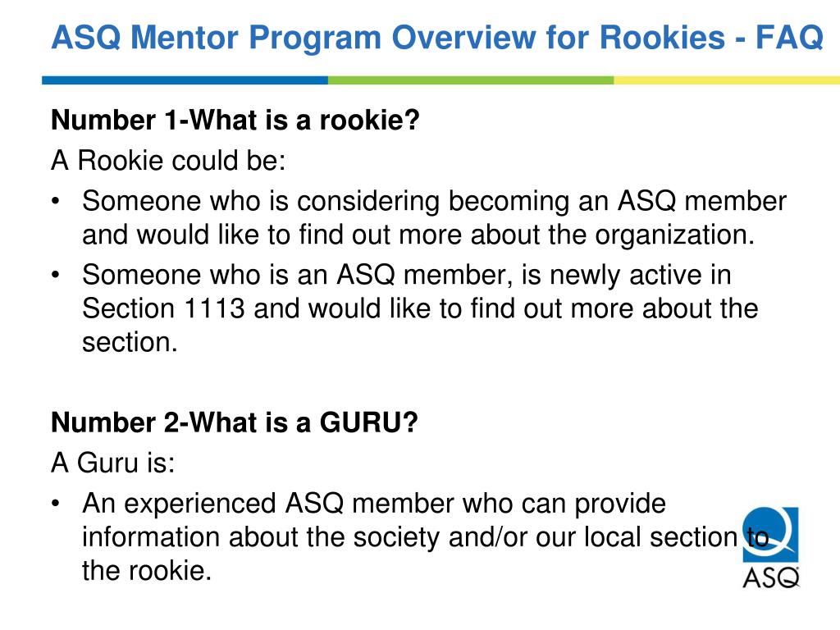Click the word 'Rookies' in the title

(662, 38)
